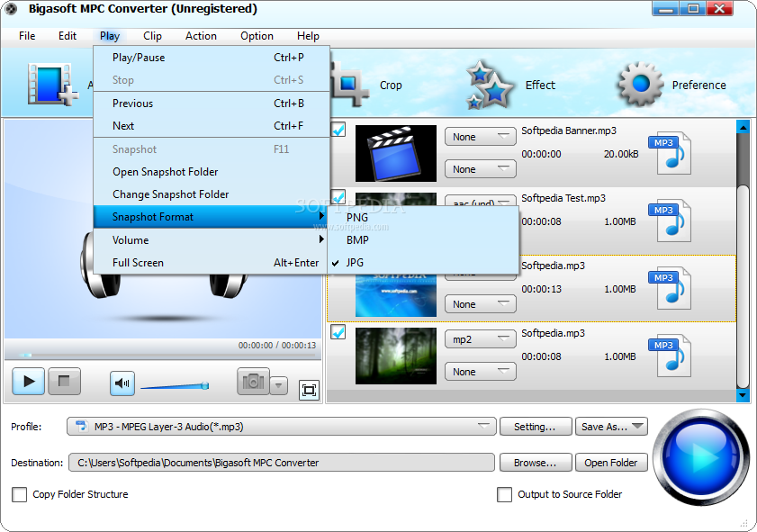Take a snapshot with the camera icon
This screenshot has width=757, height=532.
tap(253, 382)
